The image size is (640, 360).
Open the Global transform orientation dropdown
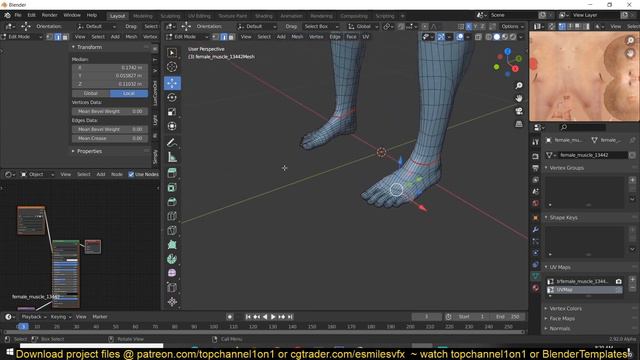click(363, 26)
